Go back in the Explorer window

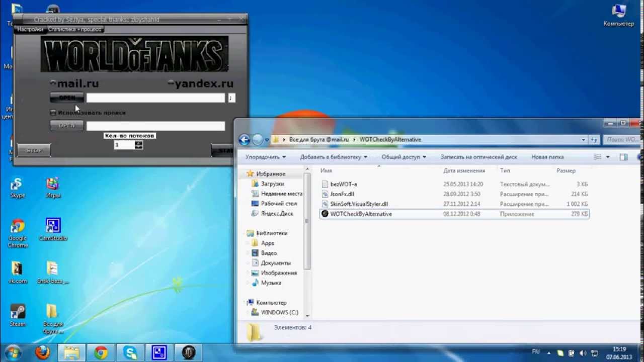coord(245,140)
